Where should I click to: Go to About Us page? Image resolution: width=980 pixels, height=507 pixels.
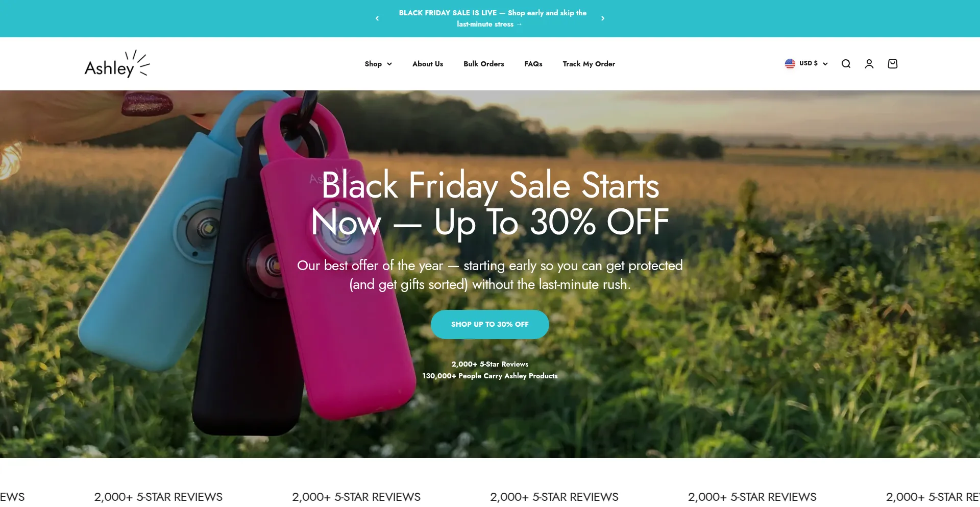tap(428, 64)
